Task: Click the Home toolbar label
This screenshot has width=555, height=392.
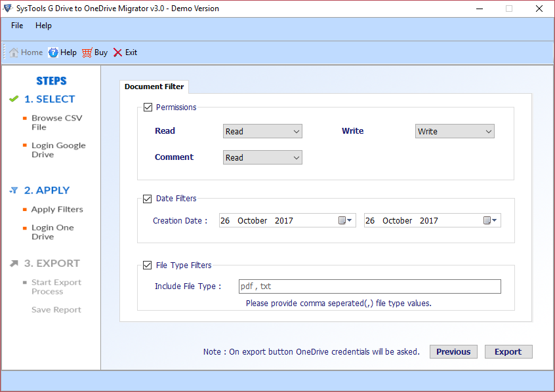Action: point(32,52)
